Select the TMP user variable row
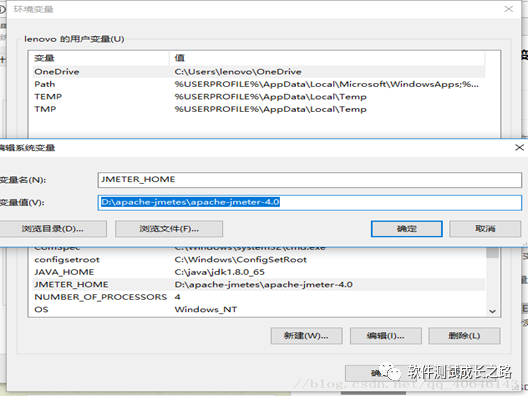Viewport: 528px width, 396px height. (x=259, y=109)
